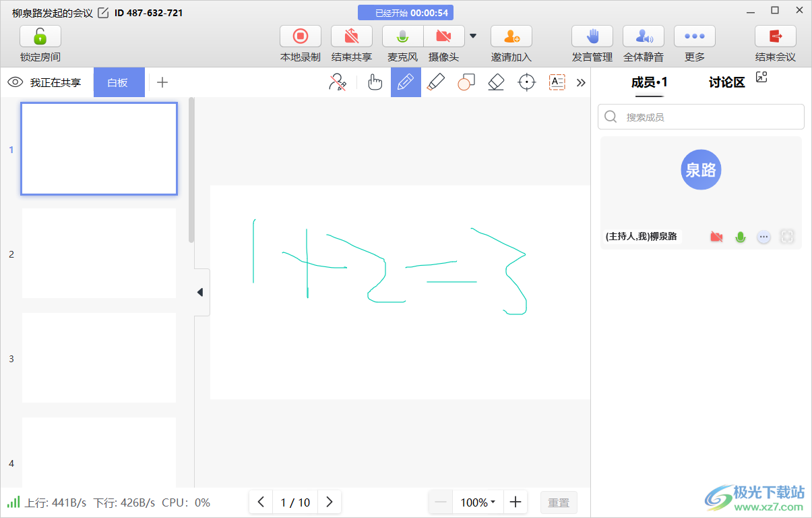Screen dimensions: 812x518
Task: Toggle the microphone button in top toolbar
Action: [403, 36]
